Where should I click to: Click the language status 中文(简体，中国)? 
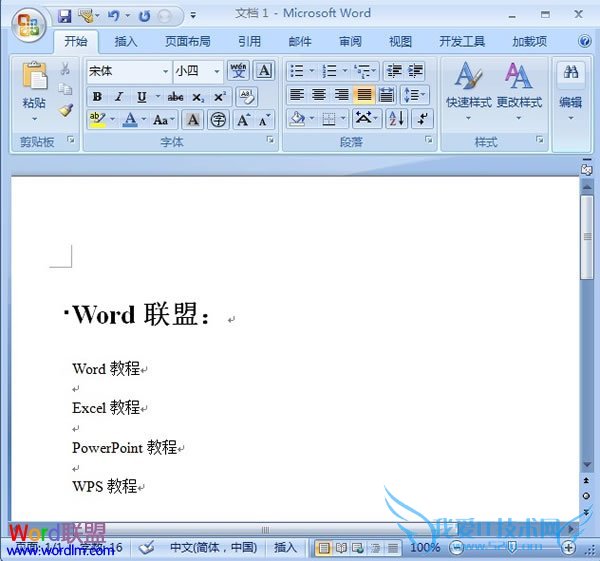[214, 548]
